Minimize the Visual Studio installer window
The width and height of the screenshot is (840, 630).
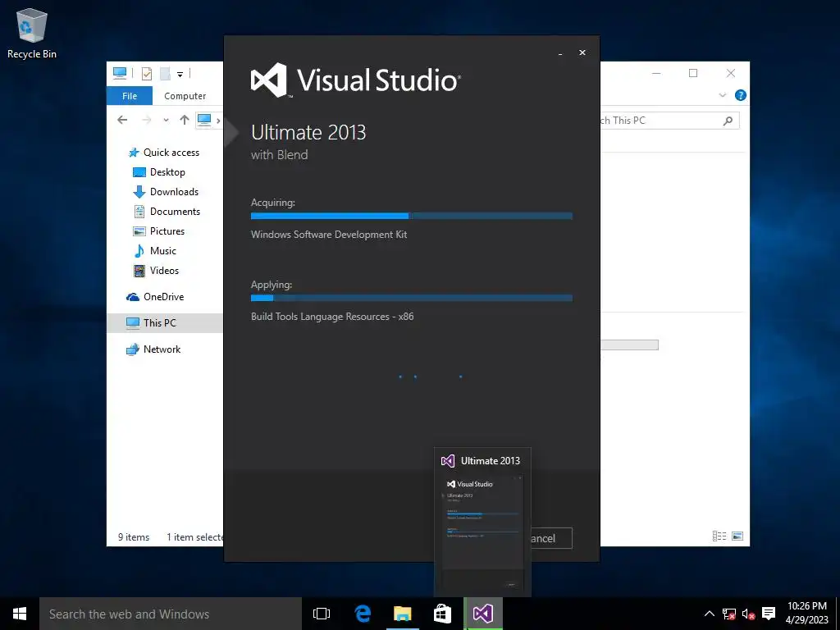tap(560, 53)
